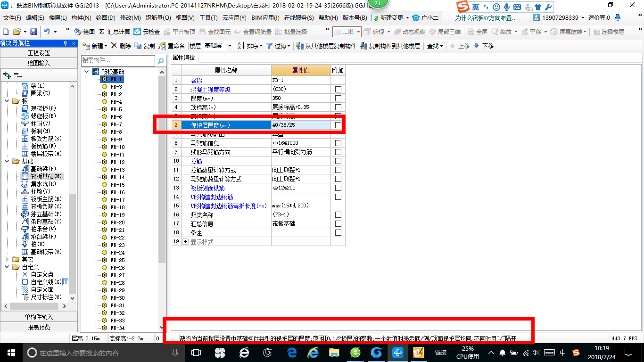Viewport: 644px width, 362px height.
Task: Open the 文件(F) menu
Action: [x=12, y=17]
